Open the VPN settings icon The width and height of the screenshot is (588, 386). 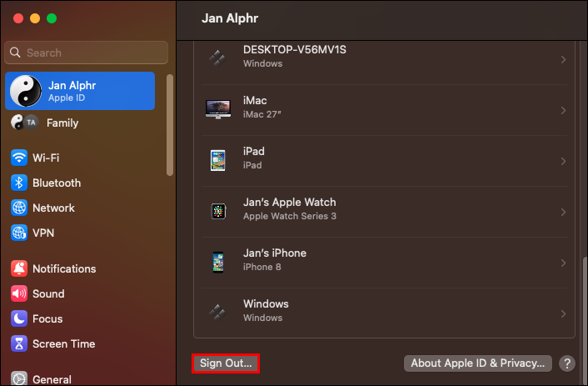tap(19, 233)
